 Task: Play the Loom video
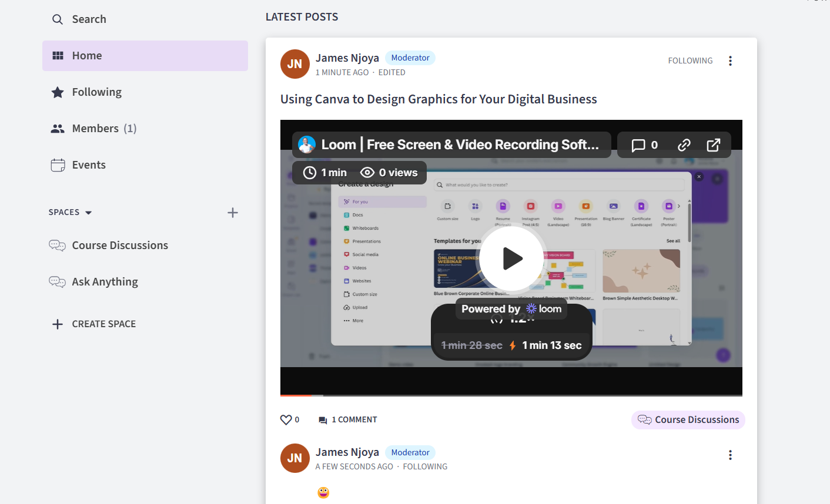tap(511, 258)
